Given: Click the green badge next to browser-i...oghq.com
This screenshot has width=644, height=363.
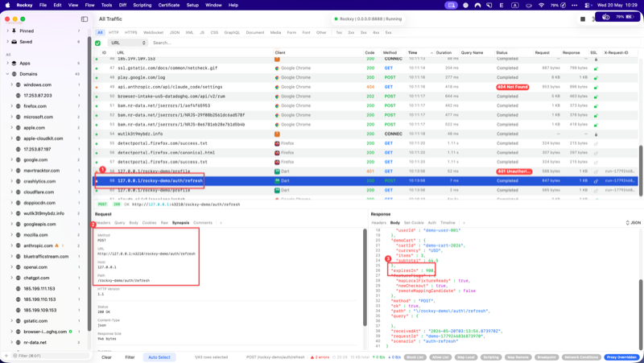Looking at the screenshot, I should point(71,332).
